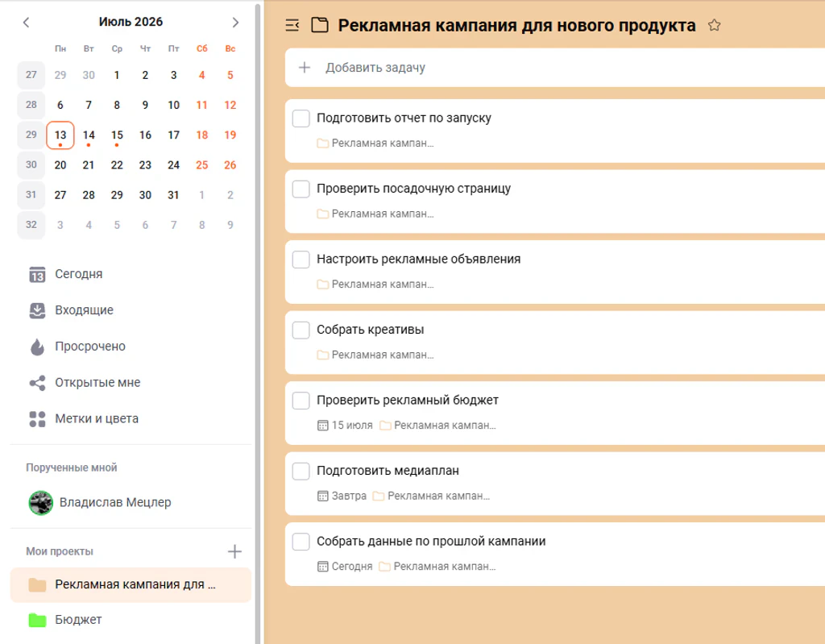The image size is (825, 644).
Task: Complete the Собрать креативы task
Action: 301,330
